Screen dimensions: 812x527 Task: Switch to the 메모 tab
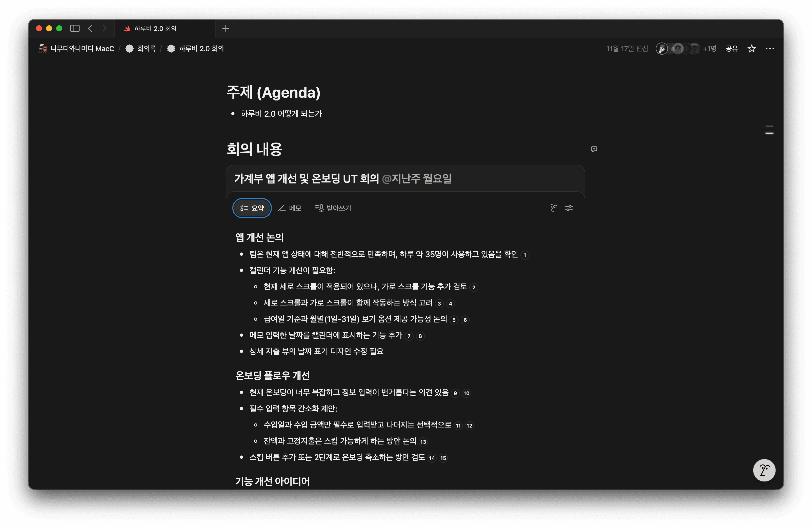coord(290,208)
